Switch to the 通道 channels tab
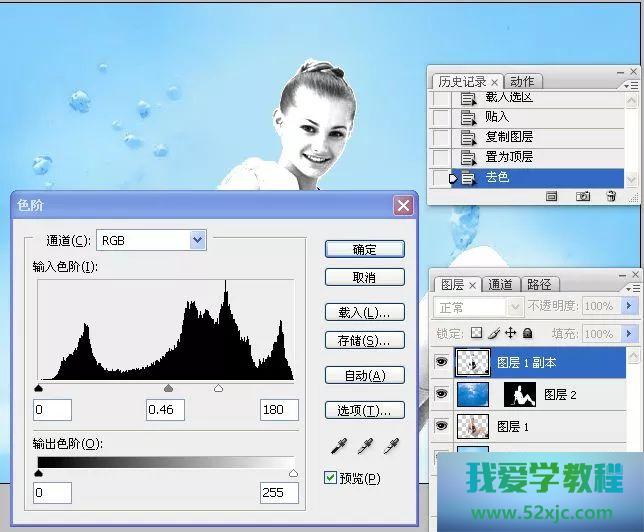644x532 pixels. tap(501, 285)
